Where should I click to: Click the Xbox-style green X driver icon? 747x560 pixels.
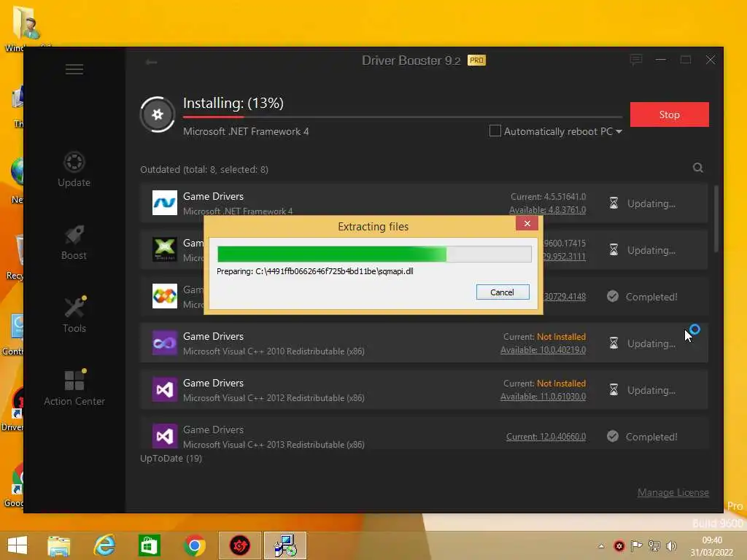click(x=165, y=249)
